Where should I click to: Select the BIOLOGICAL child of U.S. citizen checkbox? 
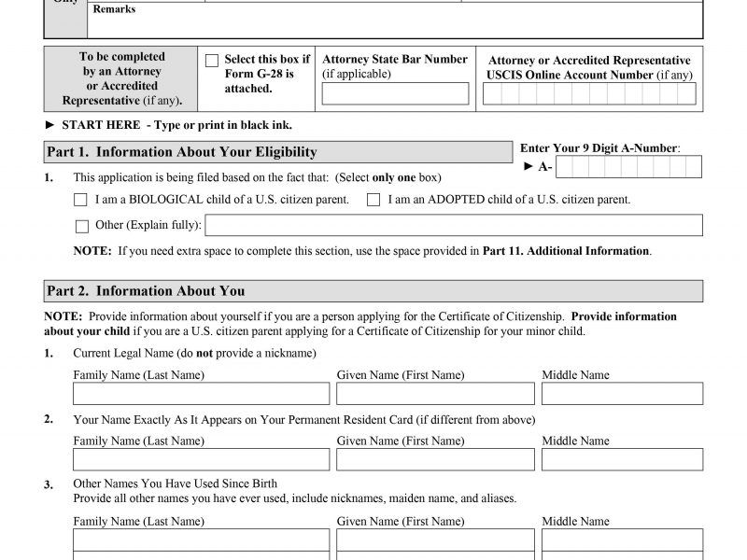(80, 200)
